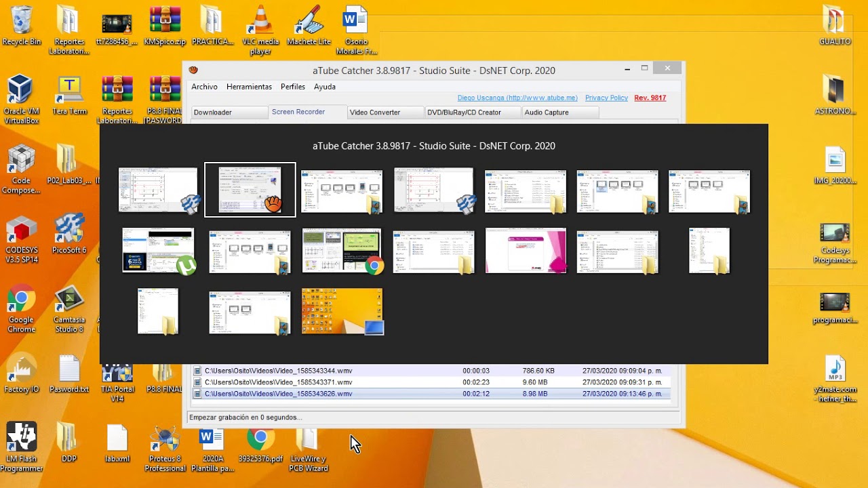Open the P02_Lab03 folder icon
The image size is (868, 488).
(68, 165)
